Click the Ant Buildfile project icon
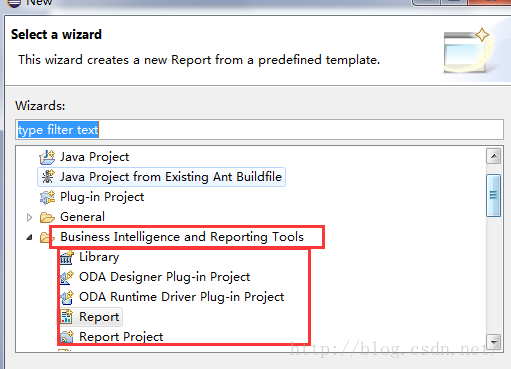 pyautogui.click(x=47, y=177)
